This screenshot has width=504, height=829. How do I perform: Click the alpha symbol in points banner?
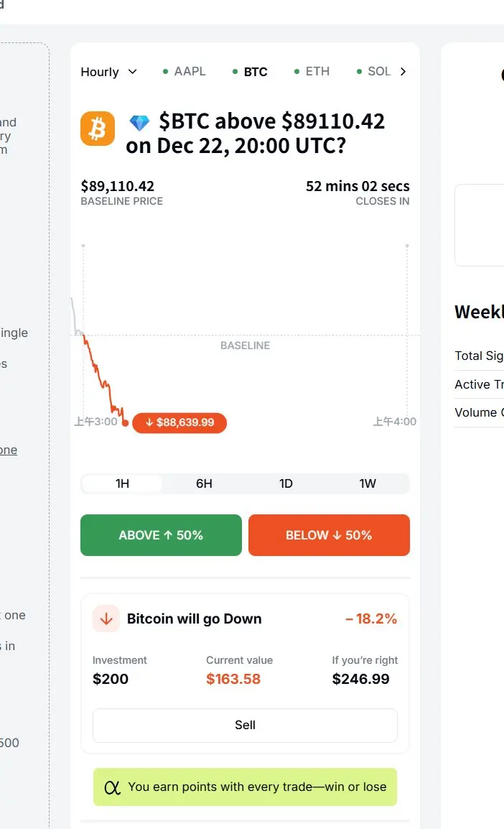112,787
